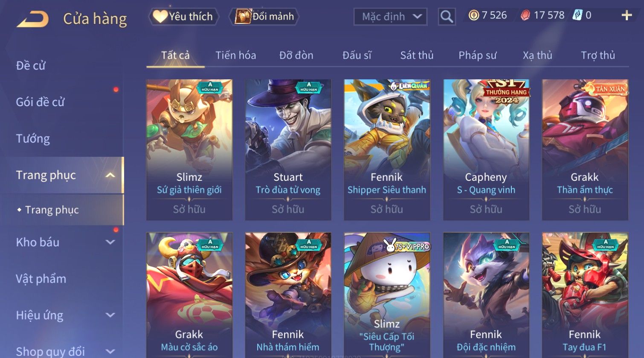Select Stuart Trò đùa tử vong skin

288,150
